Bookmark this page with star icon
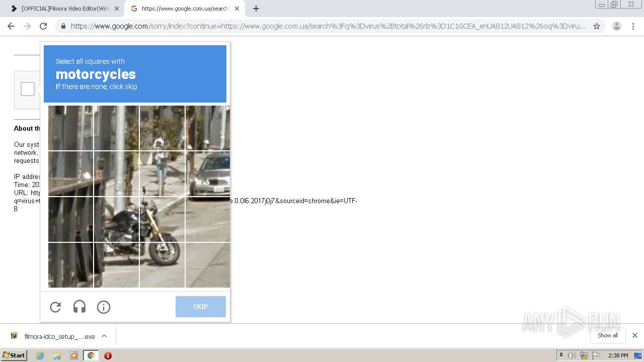This screenshot has width=644, height=362. [597, 26]
